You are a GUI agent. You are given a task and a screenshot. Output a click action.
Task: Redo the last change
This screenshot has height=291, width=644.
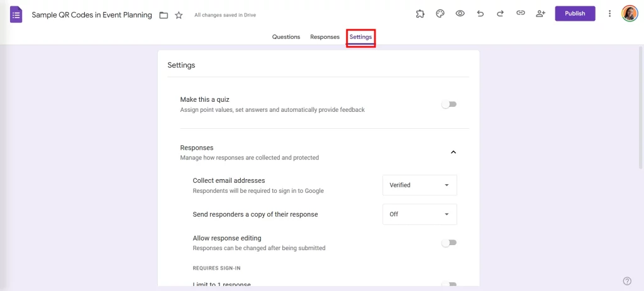(x=500, y=14)
